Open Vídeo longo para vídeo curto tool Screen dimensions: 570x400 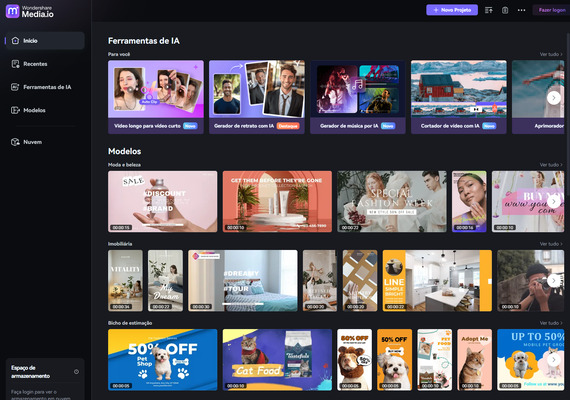pyautogui.click(x=156, y=97)
